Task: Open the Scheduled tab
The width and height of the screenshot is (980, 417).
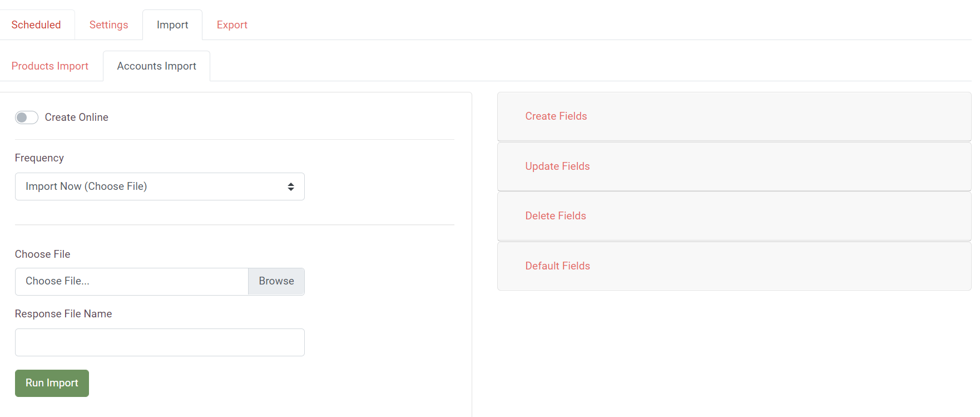Action: [36, 25]
